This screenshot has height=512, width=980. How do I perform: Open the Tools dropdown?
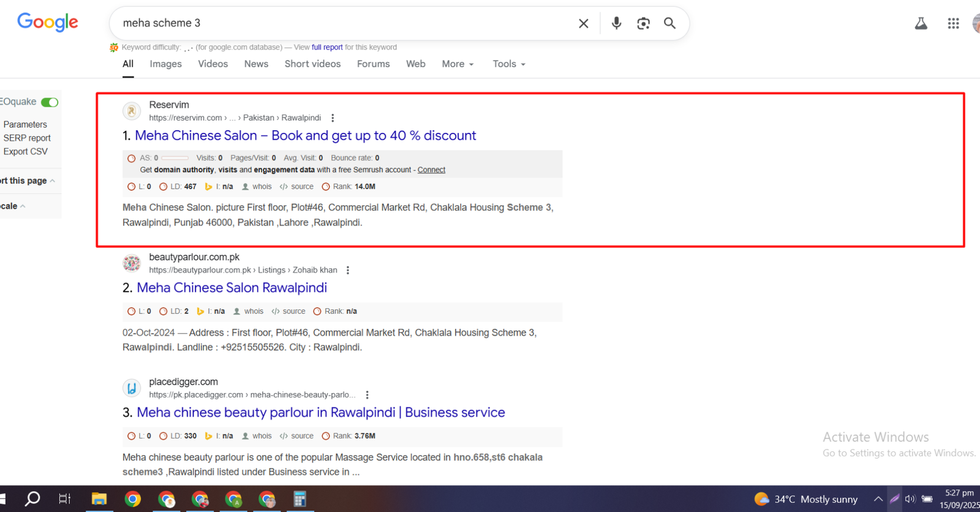pyautogui.click(x=508, y=64)
